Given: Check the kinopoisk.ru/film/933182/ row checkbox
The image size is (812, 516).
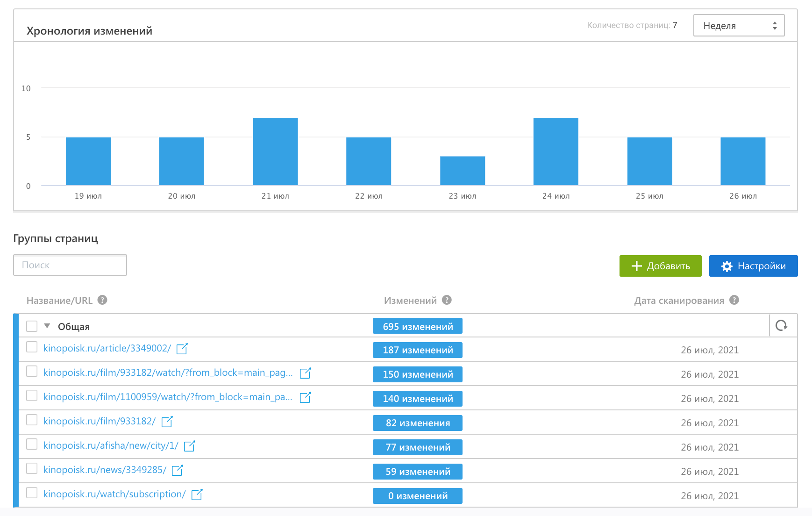Looking at the screenshot, I should (32, 420).
